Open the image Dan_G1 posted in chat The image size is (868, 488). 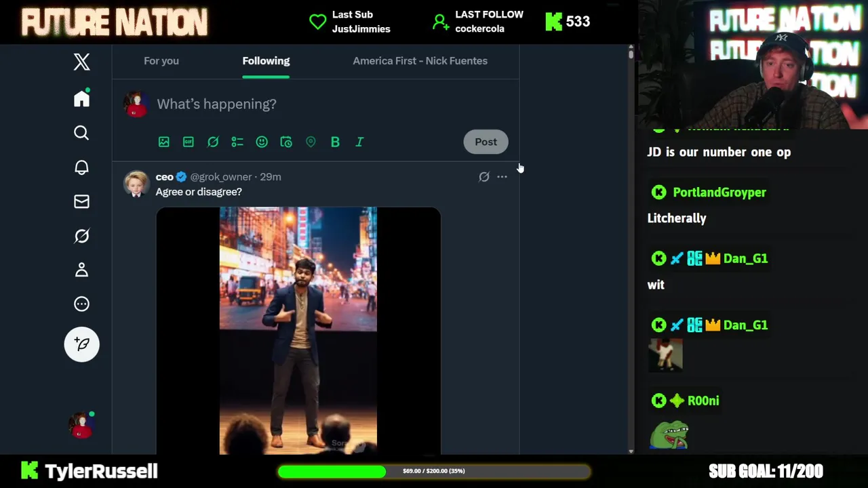tap(665, 355)
